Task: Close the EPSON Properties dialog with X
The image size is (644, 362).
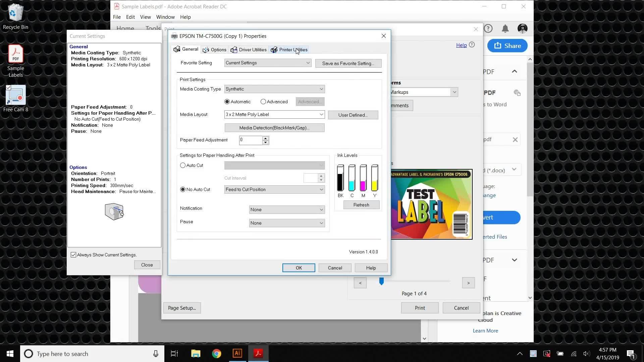Action: click(383, 36)
